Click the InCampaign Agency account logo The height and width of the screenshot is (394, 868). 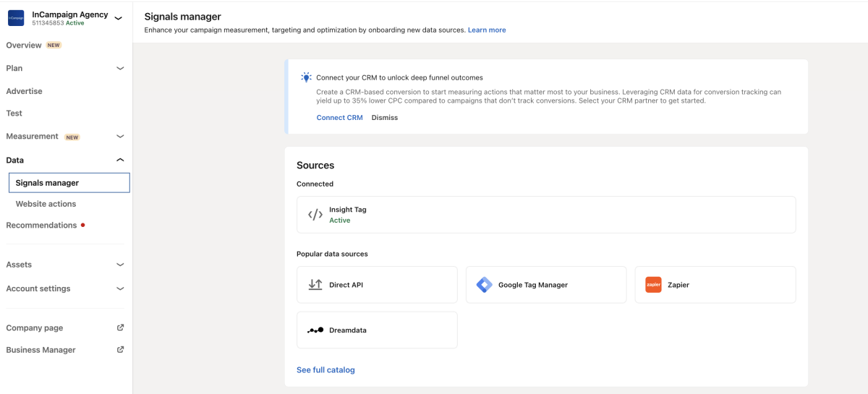(x=16, y=18)
